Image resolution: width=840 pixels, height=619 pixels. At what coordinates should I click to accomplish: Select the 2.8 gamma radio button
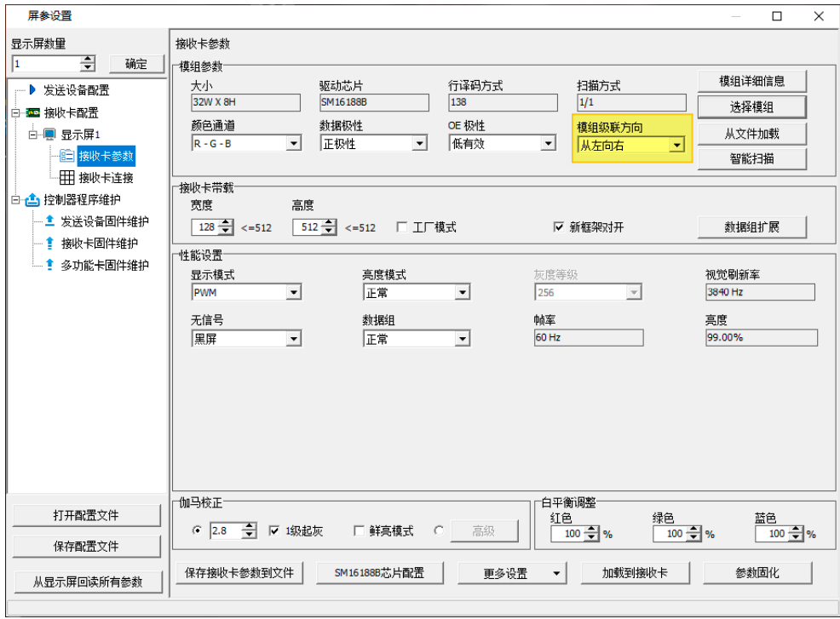click(x=198, y=529)
